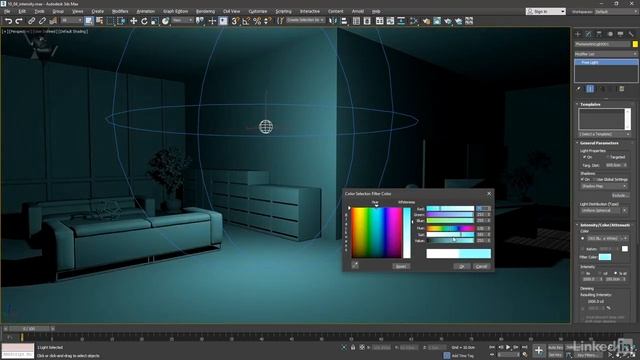640x360 pixels.
Task: Open the Workspaces Default dropdown
Action: pos(616,11)
